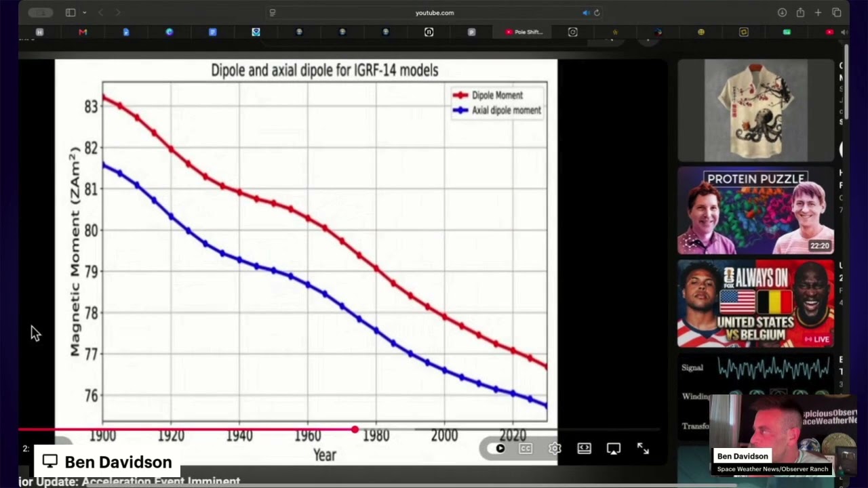Switch the player to theater mode

pyautogui.click(x=584, y=448)
